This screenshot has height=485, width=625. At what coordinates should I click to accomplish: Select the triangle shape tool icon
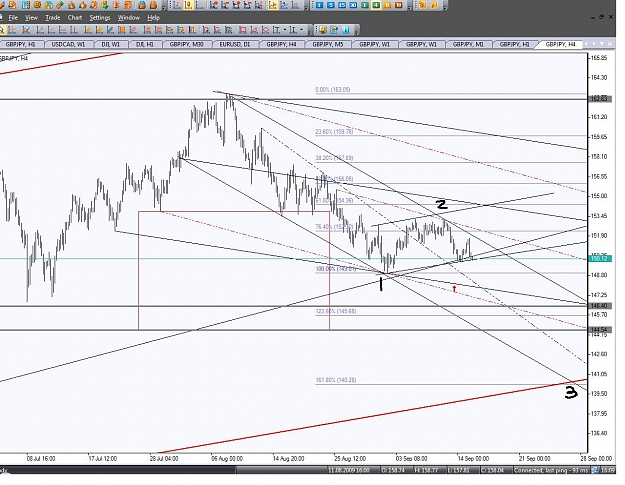pyautogui.click(x=254, y=30)
